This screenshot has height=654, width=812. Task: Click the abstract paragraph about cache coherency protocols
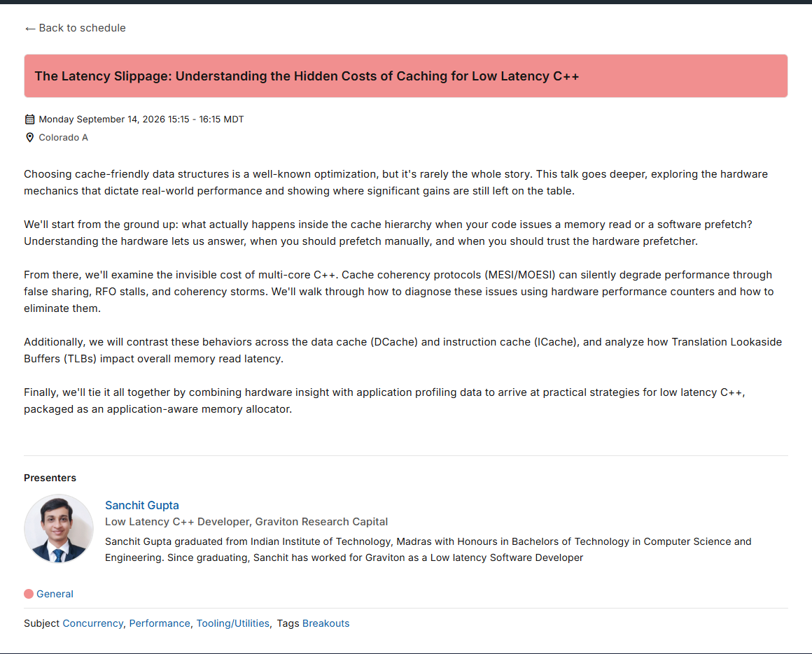pyautogui.click(x=399, y=292)
